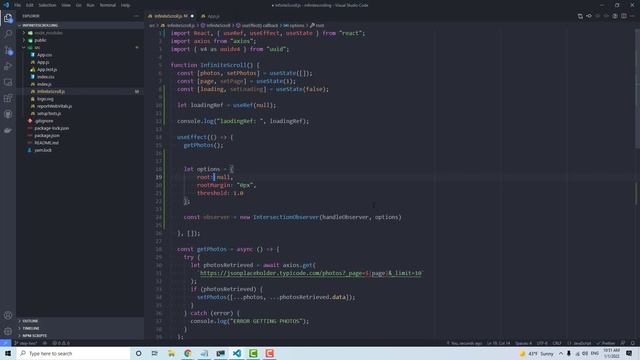Open yarn.lock in the explorer
The height and width of the screenshot is (360, 640).
click(x=43, y=151)
